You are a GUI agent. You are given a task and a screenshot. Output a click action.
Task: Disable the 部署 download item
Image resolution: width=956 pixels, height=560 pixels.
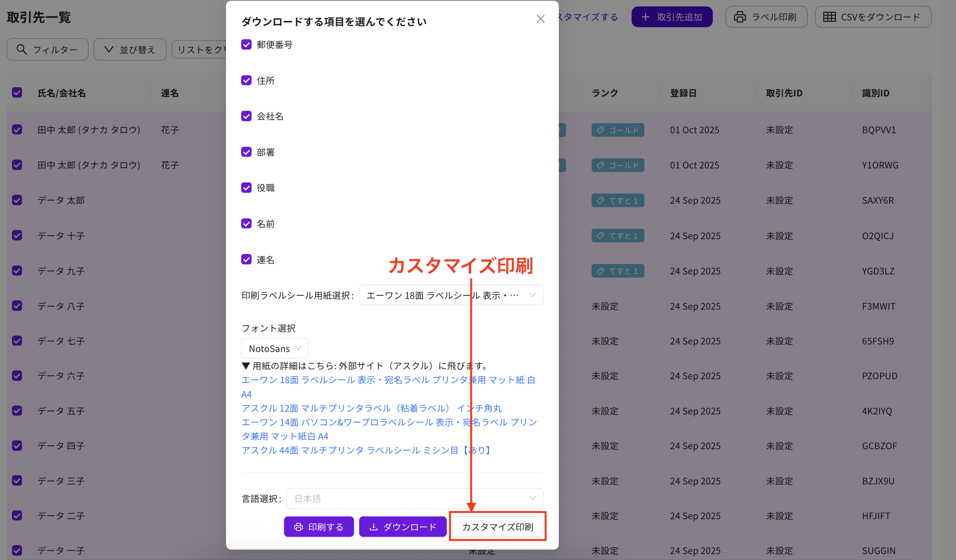click(x=246, y=152)
